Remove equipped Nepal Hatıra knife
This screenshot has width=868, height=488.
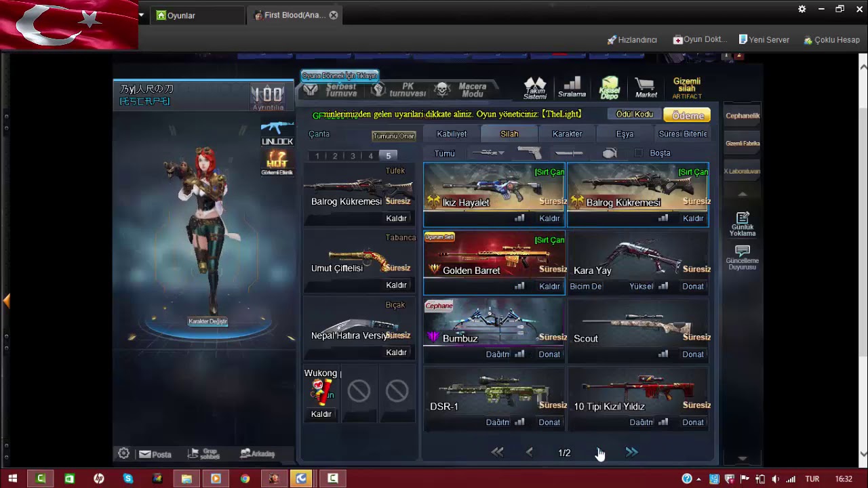(397, 352)
